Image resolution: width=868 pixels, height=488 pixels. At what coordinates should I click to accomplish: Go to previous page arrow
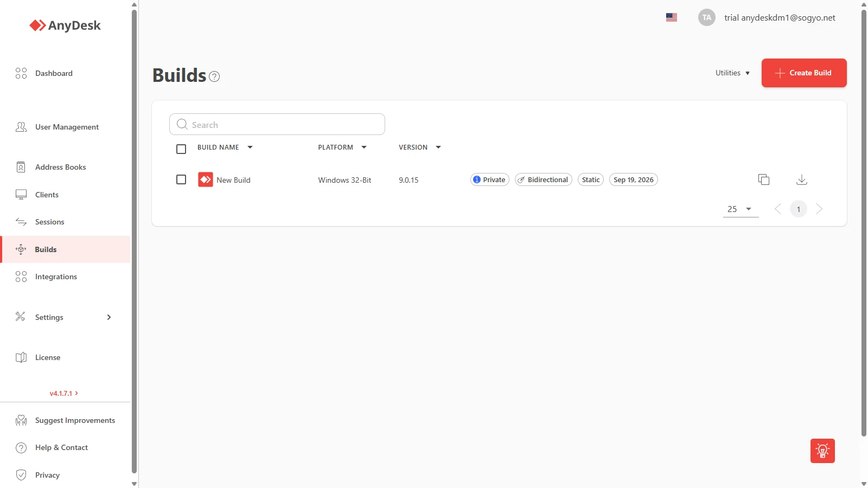(x=778, y=209)
